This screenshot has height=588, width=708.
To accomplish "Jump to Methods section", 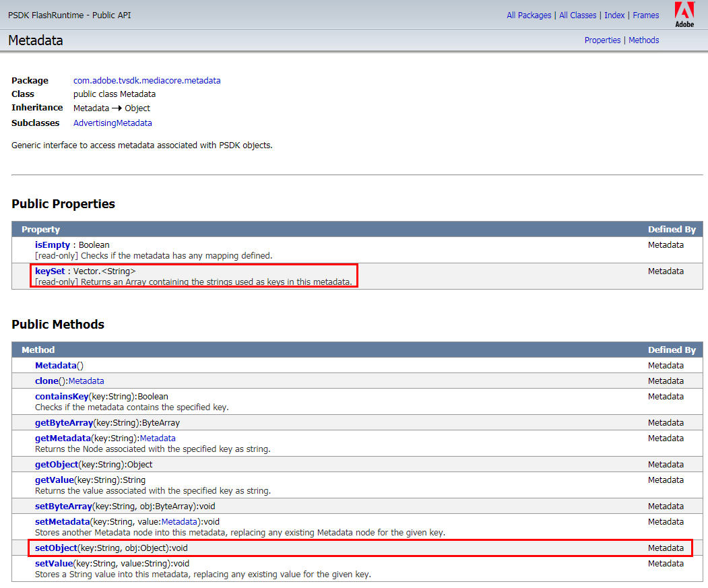I will tap(643, 40).
